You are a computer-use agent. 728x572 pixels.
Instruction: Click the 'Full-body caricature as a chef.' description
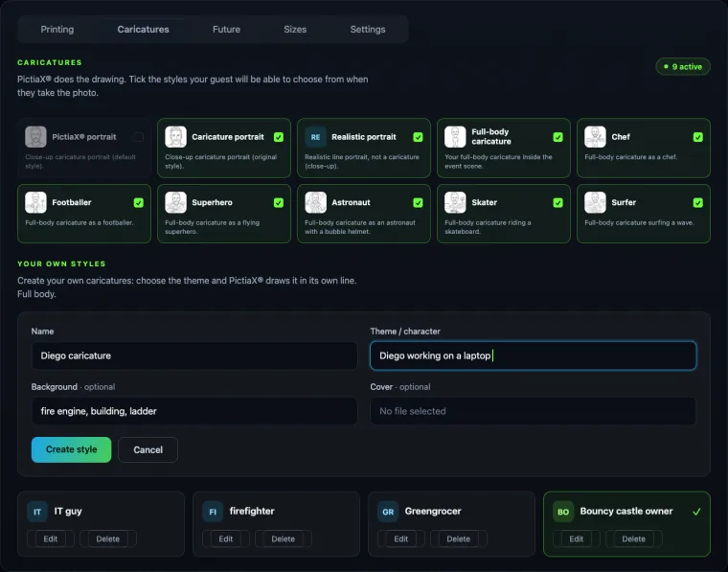tap(630, 157)
